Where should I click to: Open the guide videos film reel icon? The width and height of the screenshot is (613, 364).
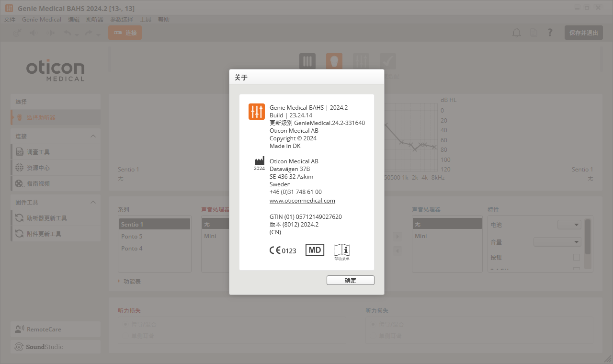pos(19,183)
